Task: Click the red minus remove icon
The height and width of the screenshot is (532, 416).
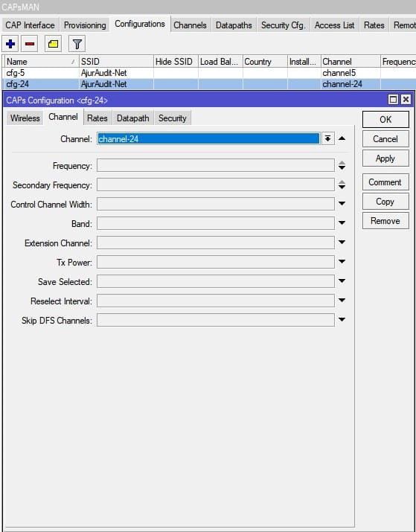Action: [30, 44]
